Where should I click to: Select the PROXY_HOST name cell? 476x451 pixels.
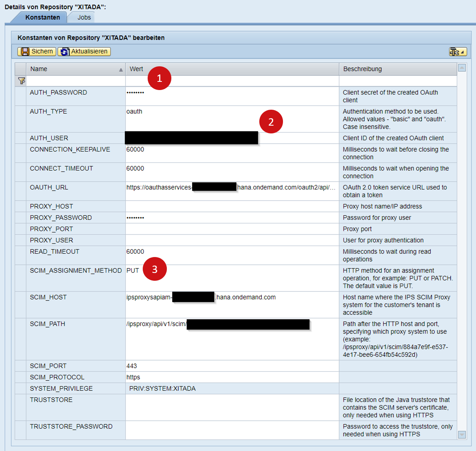pyautogui.click(x=76, y=206)
